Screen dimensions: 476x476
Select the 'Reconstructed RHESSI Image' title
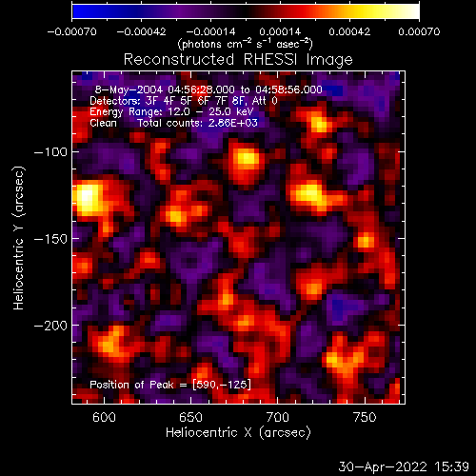pyautogui.click(x=238, y=60)
